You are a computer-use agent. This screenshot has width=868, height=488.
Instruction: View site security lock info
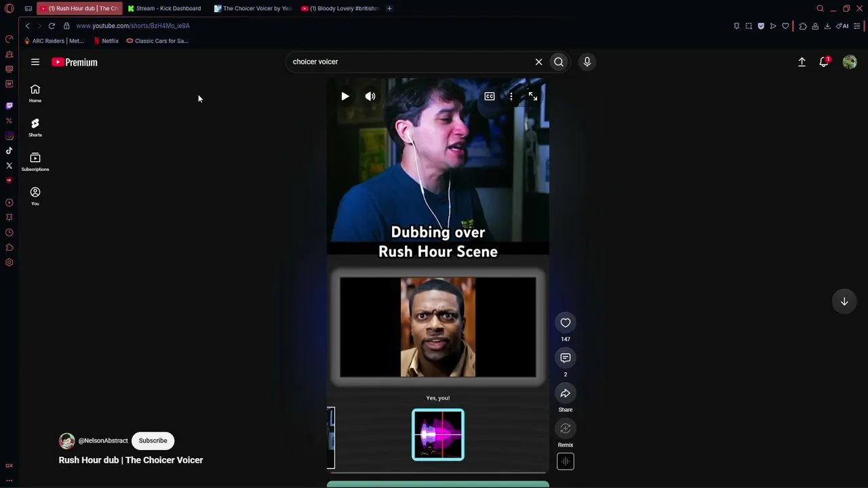[66, 26]
